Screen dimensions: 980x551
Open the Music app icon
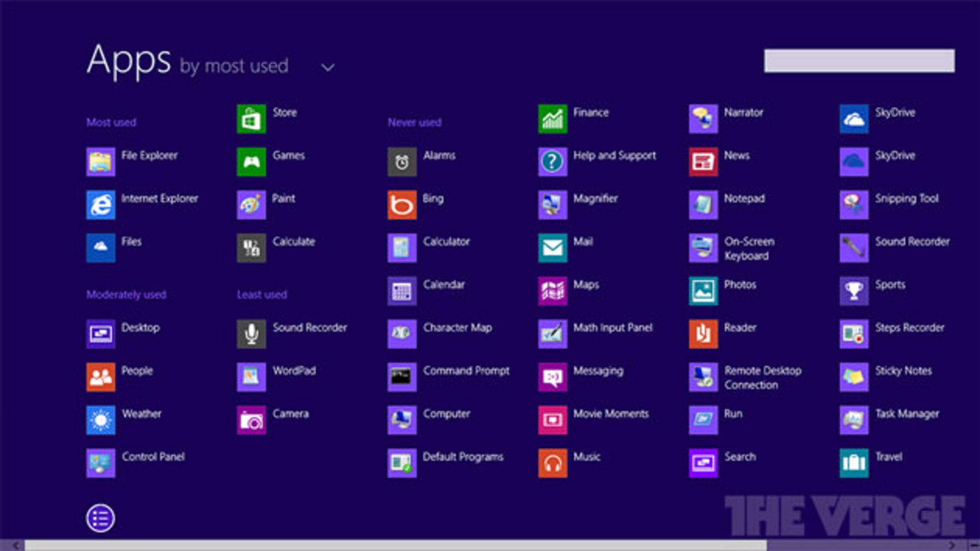click(552, 463)
